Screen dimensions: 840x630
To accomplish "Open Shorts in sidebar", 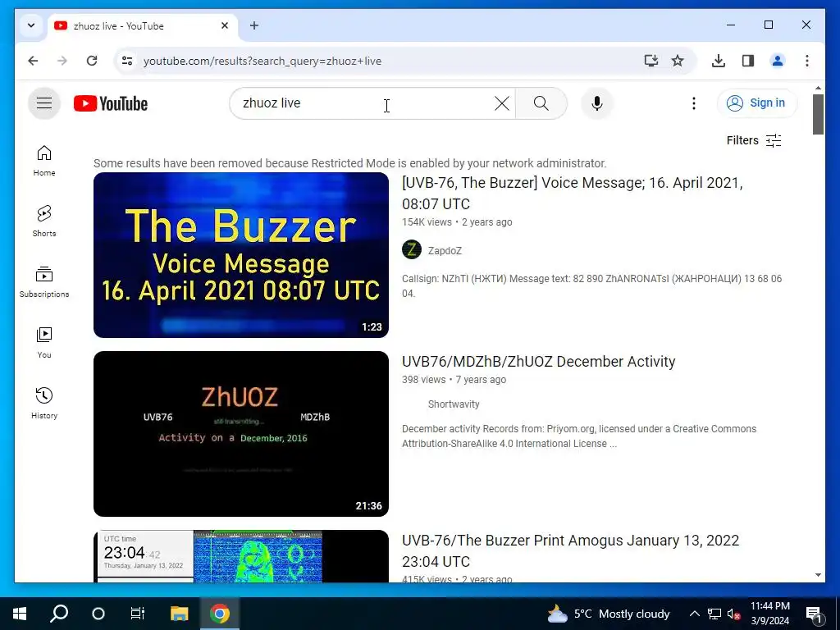I will (44, 221).
